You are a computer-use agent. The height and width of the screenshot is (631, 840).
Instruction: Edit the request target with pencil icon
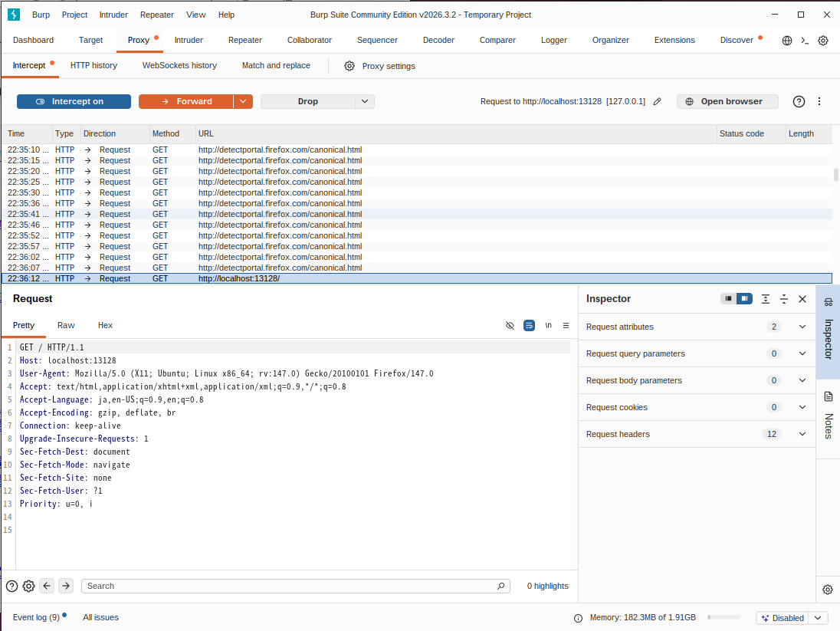click(658, 101)
